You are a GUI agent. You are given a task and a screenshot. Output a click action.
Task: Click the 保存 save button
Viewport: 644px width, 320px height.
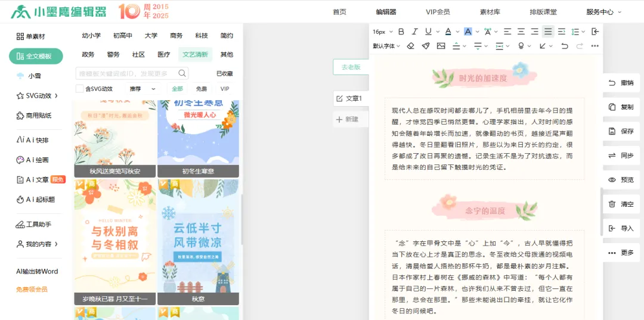click(621, 131)
